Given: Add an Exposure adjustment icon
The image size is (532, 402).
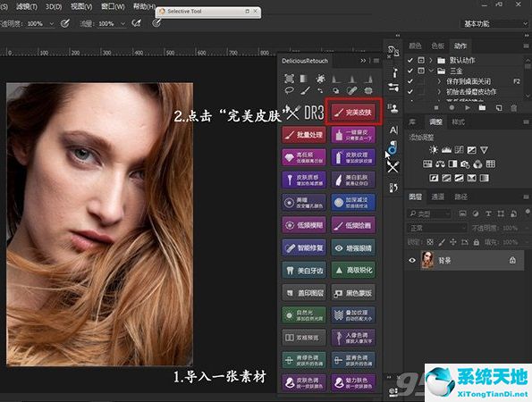Looking at the screenshot, I should pos(471,150).
